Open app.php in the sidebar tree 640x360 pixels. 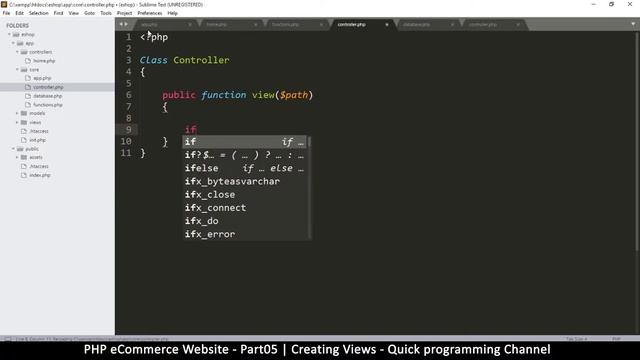[x=42, y=78]
